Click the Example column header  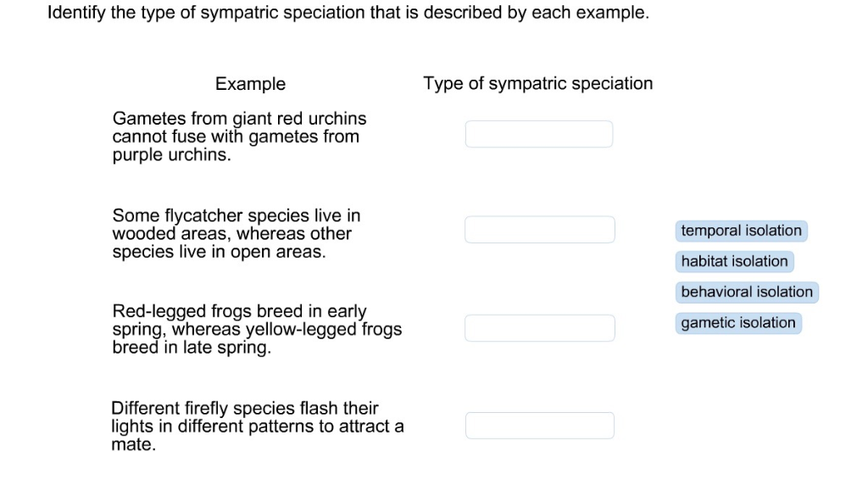pos(250,83)
